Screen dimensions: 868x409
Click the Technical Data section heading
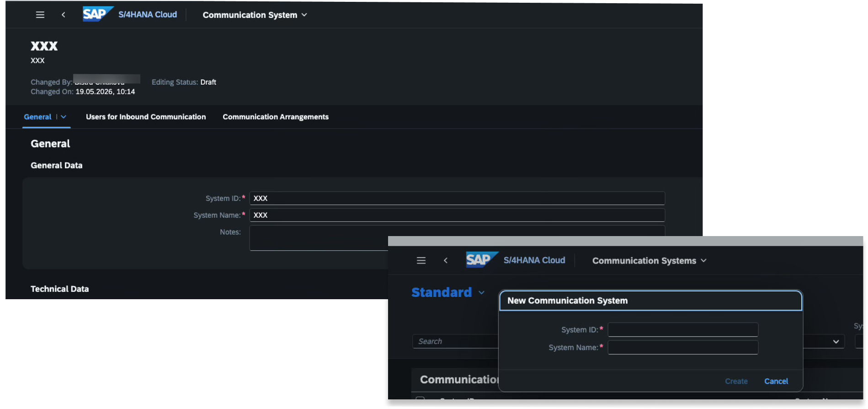point(60,289)
